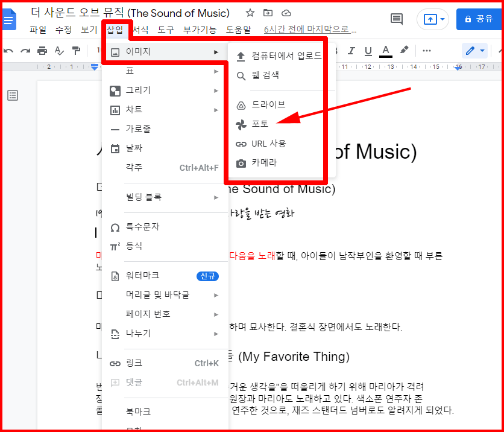Expand the 표 submenu
This screenshot has height=432, width=504.
coord(165,71)
